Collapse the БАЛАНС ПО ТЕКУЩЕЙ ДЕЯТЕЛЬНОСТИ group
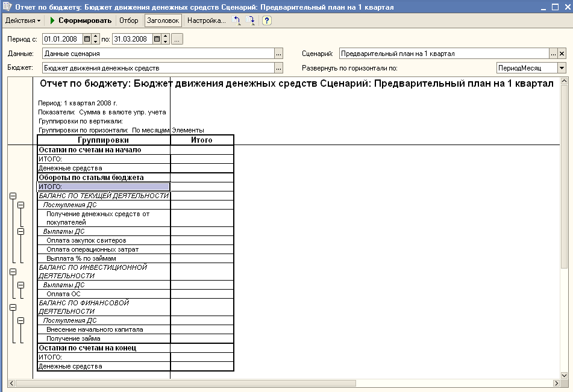Viewport: 573px width, 392px height. point(13,196)
